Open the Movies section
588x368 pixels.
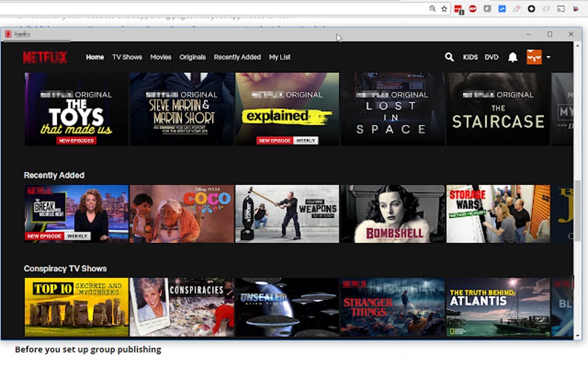pos(161,57)
